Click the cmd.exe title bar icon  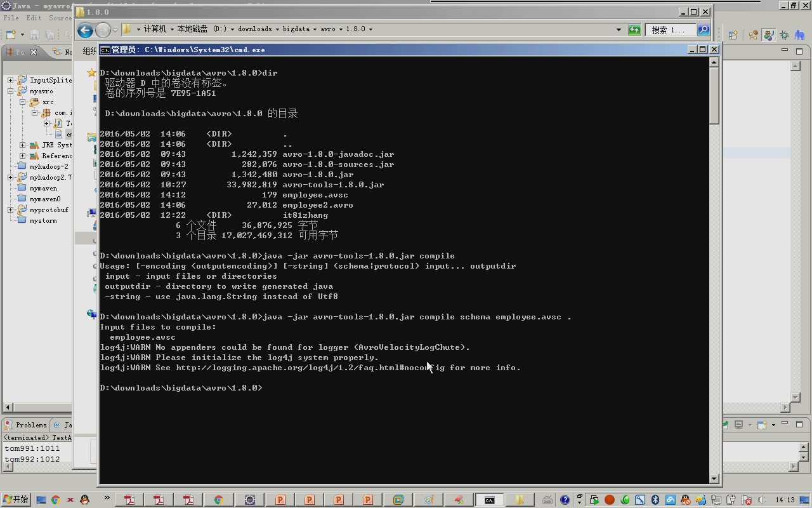105,50
